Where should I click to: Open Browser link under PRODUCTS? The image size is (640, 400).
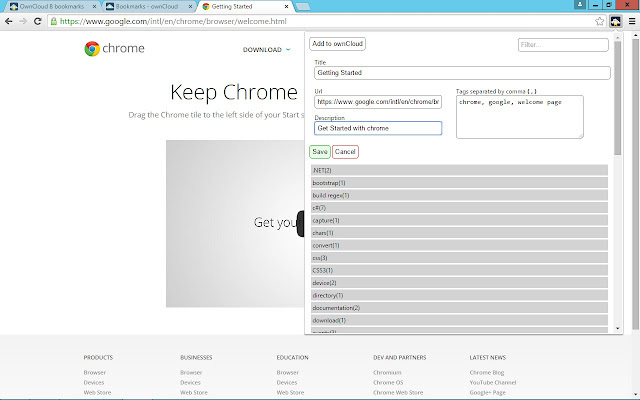pyautogui.click(x=95, y=373)
